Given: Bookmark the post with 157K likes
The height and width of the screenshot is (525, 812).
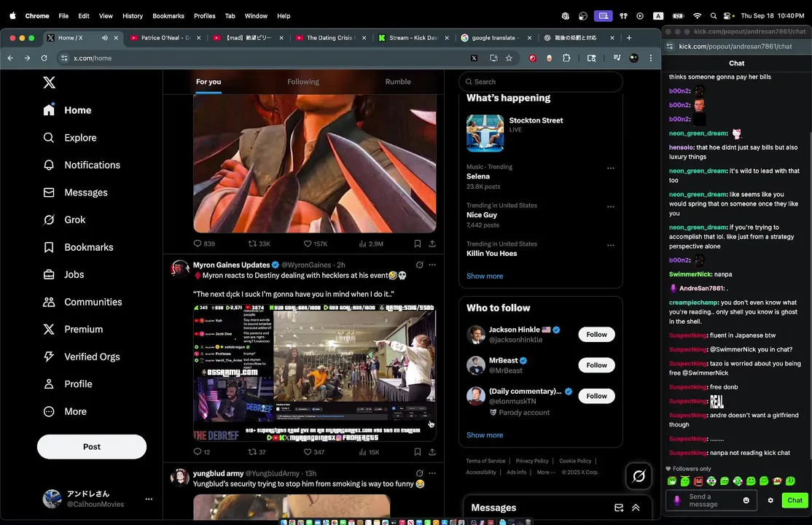Looking at the screenshot, I should point(418,244).
